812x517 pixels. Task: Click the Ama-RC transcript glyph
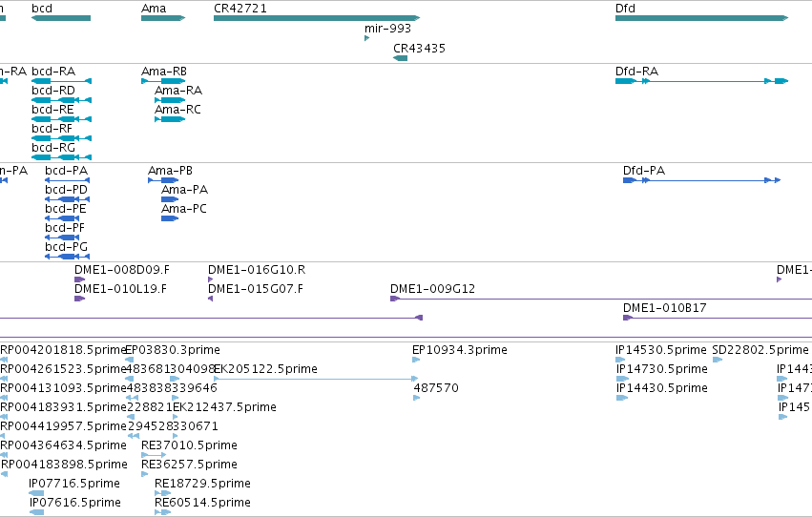pos(170,119)
